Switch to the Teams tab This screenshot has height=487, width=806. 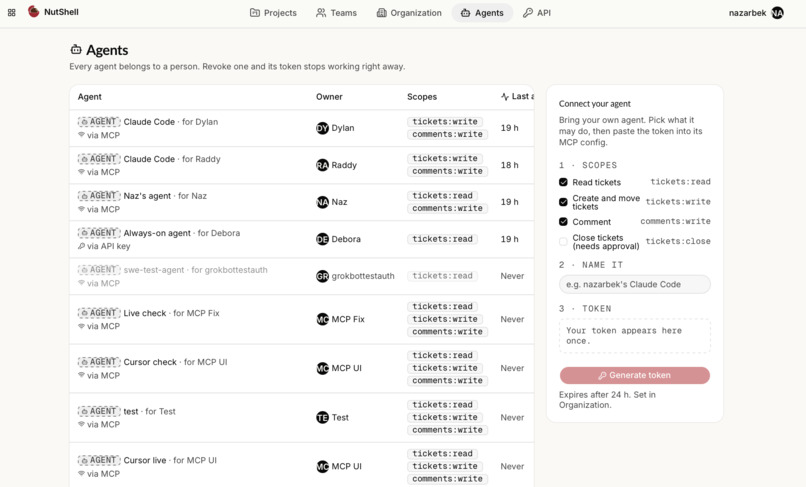[x=336, y=13]
